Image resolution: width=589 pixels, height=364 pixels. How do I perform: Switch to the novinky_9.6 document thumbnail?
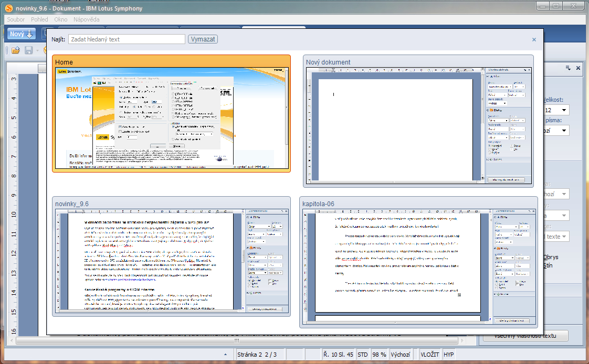click(171, 256)
